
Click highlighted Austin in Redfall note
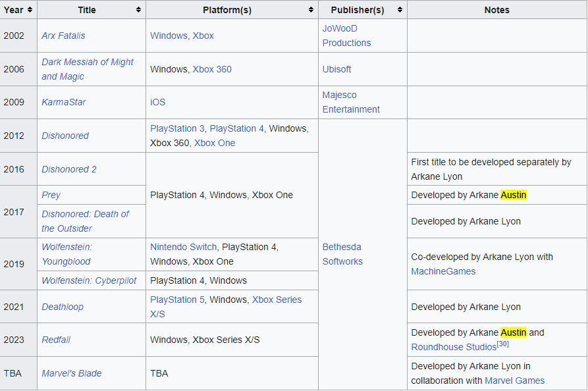514,332
